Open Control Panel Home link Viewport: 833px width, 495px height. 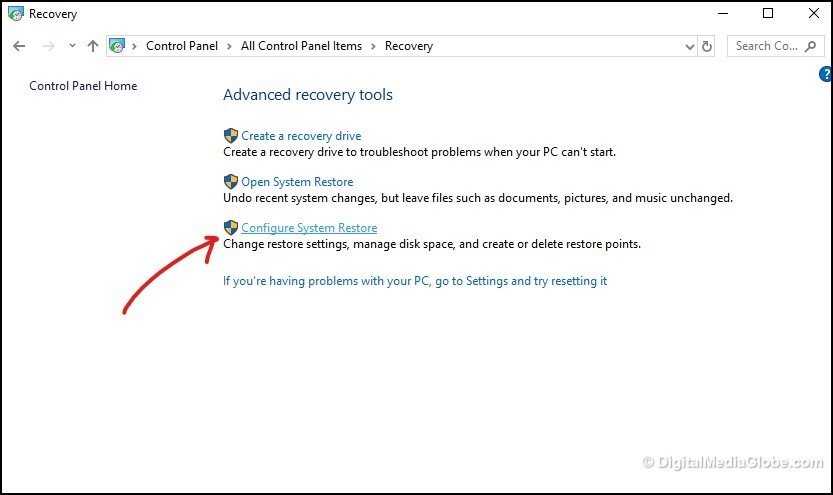click(x=83, y=86)
